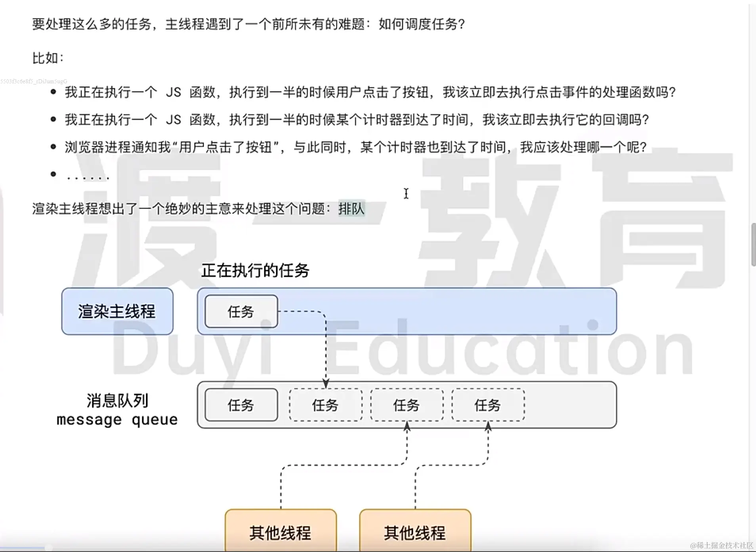The image size is (756, 552).
Task: Click the "消息队列" label
Action: tap(117, 401)
